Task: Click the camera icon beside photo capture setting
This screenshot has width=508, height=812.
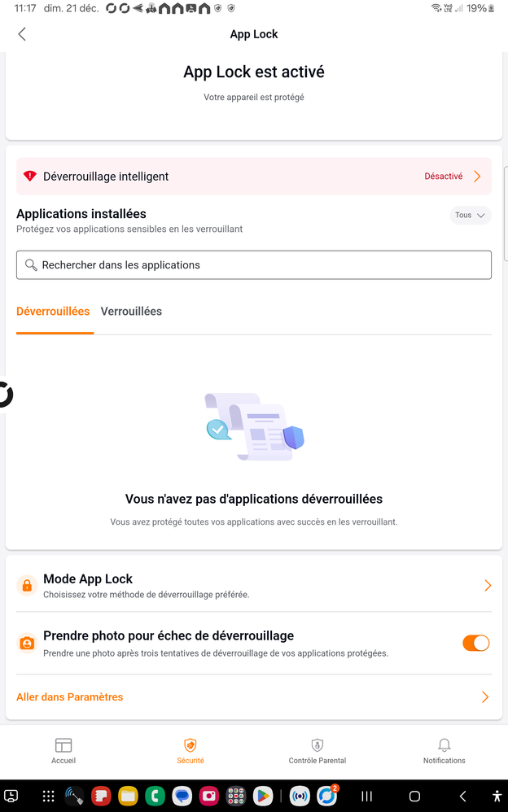Action: tap(27, 643)
